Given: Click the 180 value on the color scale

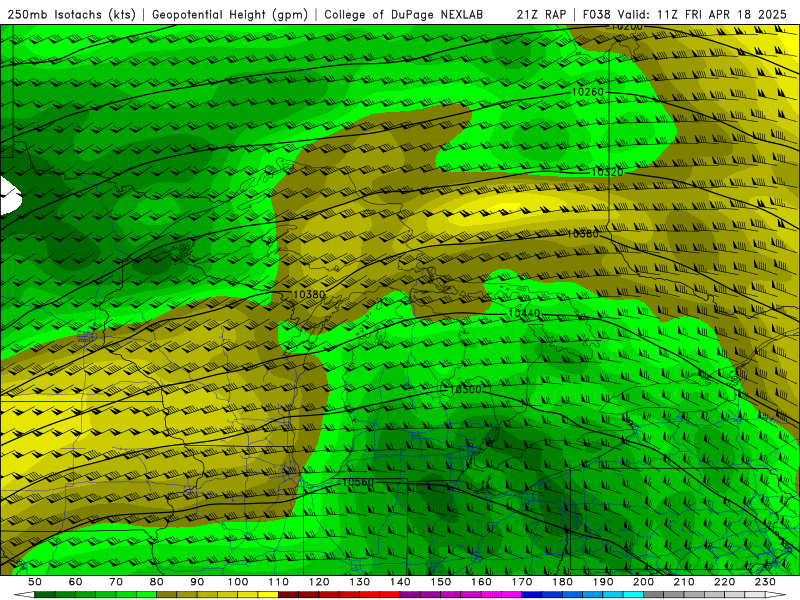Looking at the screenshot, I should (x=562, y=582).
